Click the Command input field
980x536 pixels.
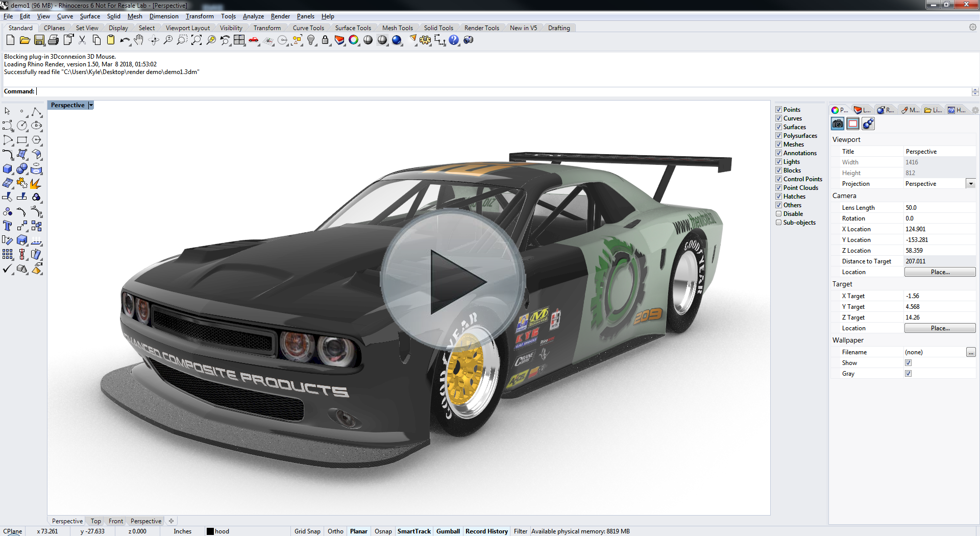(503, 91)
